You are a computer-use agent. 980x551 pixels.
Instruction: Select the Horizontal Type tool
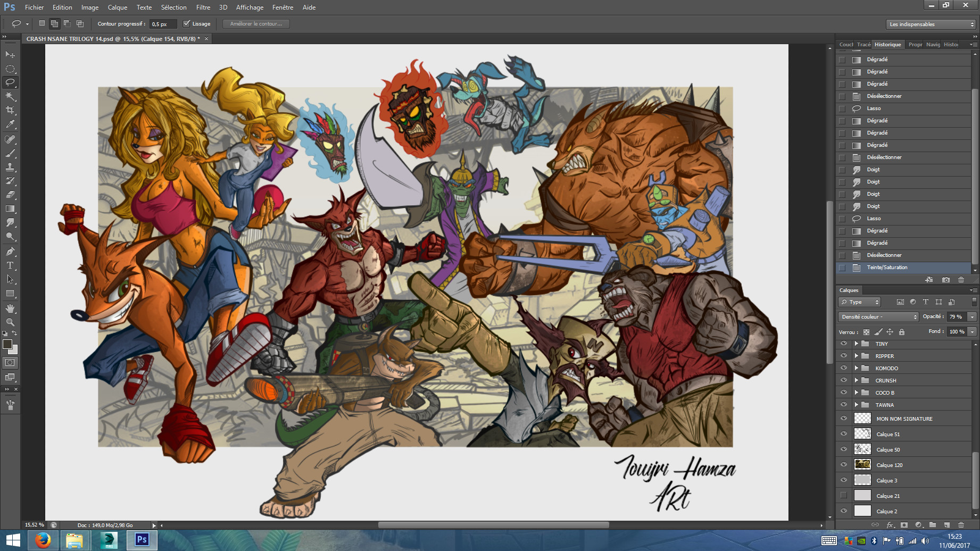coord(10,265)
